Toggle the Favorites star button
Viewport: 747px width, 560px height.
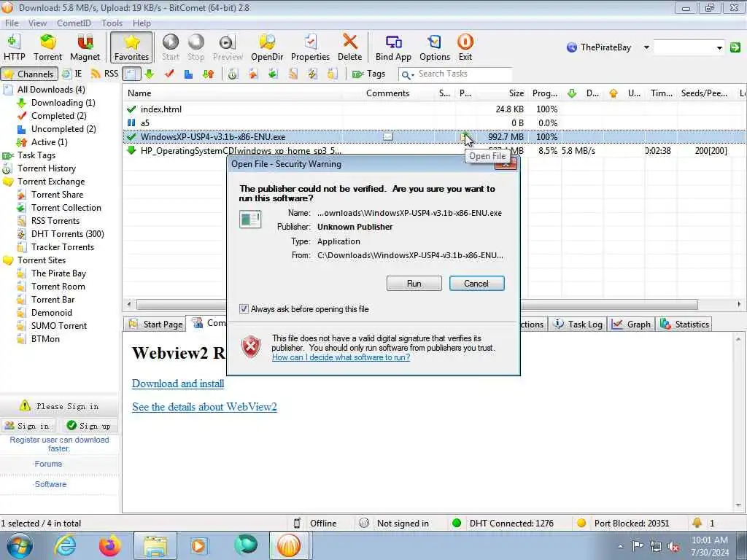click(x=131, y=47)
